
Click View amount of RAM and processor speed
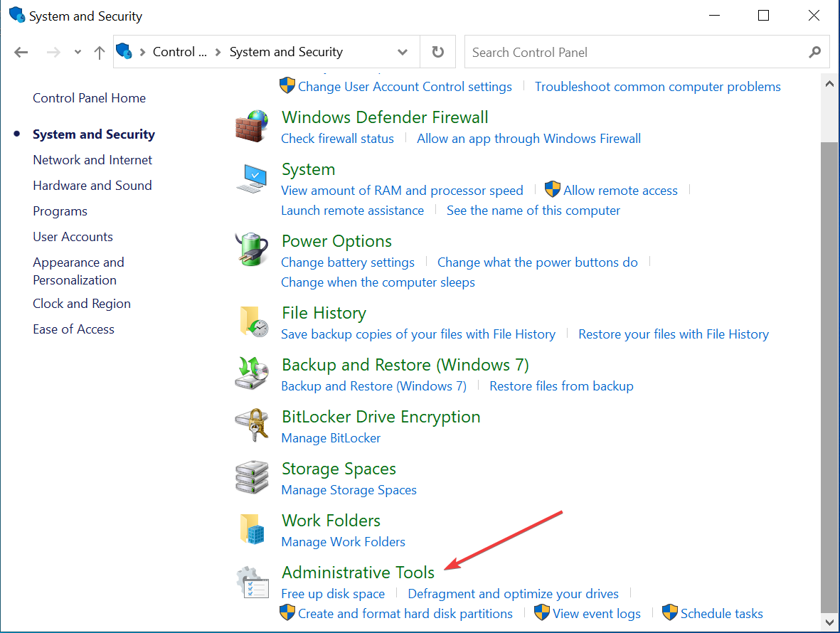pos(402,191)
